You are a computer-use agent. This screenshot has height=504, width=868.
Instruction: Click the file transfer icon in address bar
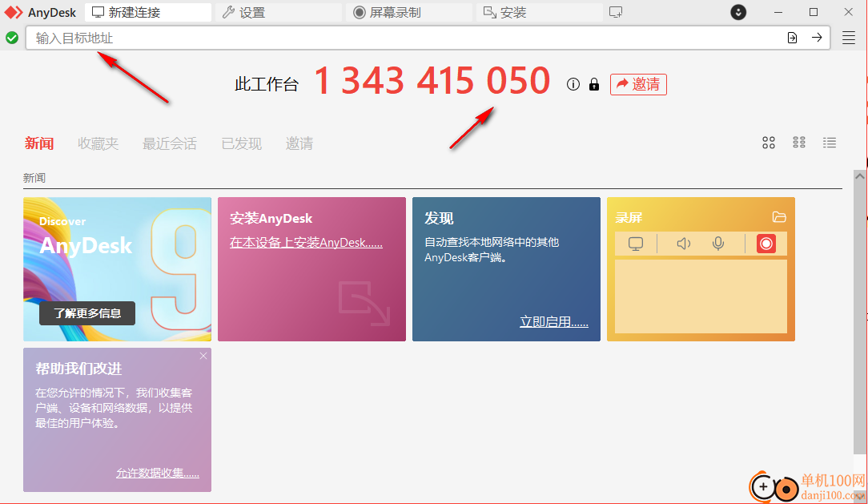coord(792,38)
